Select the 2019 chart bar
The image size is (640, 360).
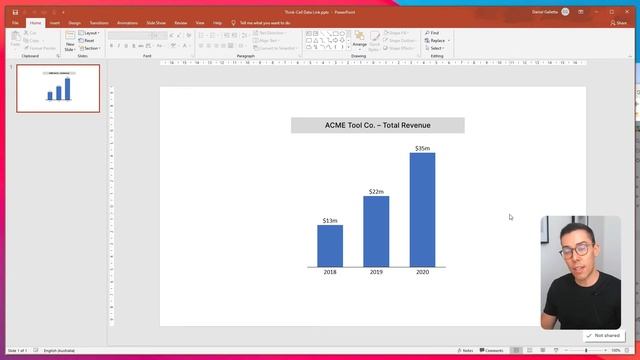pos(376,231)
